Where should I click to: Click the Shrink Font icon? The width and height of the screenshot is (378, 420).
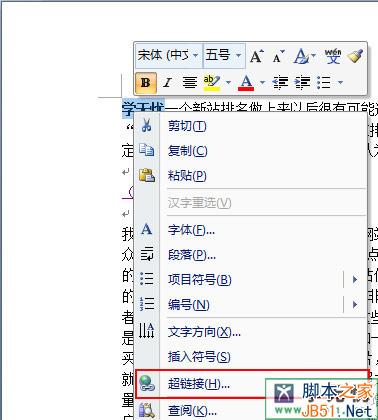click(x=278, y=56)
